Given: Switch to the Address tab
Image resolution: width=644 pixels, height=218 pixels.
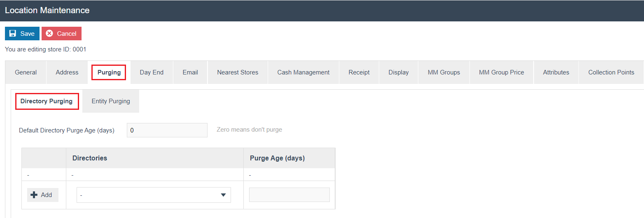Looking at the screenshot, I should [x=67, y=72].
